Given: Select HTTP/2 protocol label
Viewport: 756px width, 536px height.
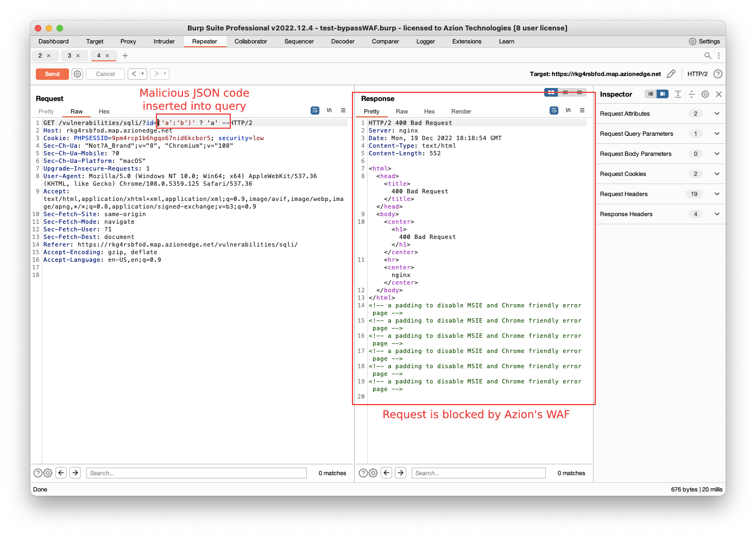Looking at the screenshot, I should pos(697,74).
